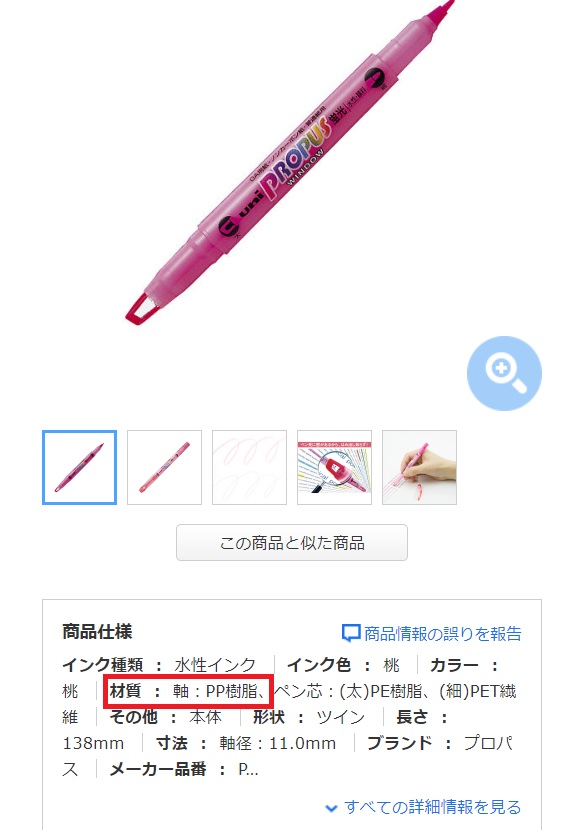This screenshot has width=571, height=830.
Task: Expand すべての詳細情報を見る link
Action: (432, 807)
